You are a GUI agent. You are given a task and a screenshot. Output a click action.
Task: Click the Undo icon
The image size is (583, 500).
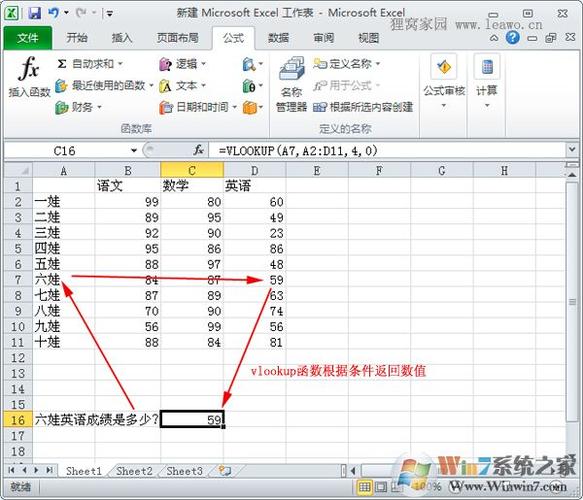[x=54, y=13]
